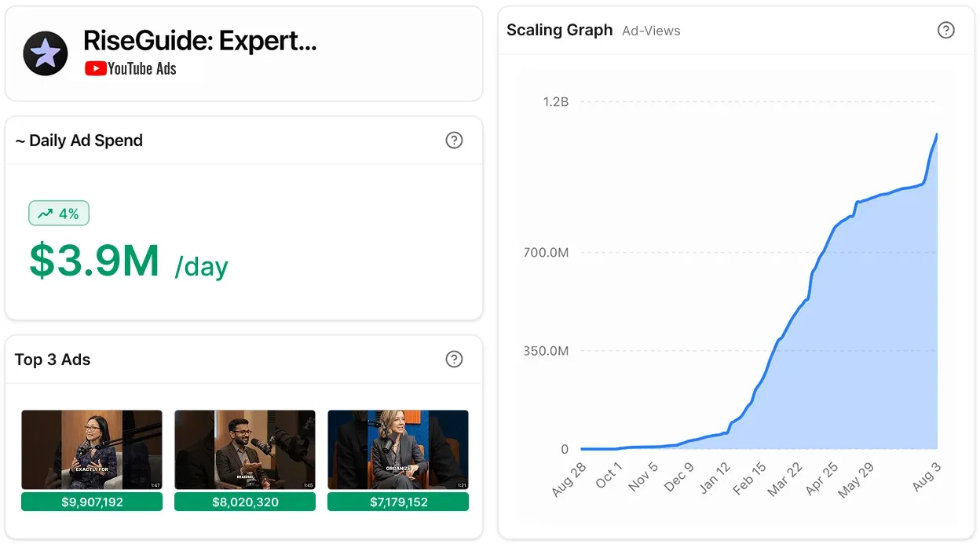Viewport: 980px width, 544px height.
Task: Click the Scaling Graph heading
Action: click(x=559, y=30)
